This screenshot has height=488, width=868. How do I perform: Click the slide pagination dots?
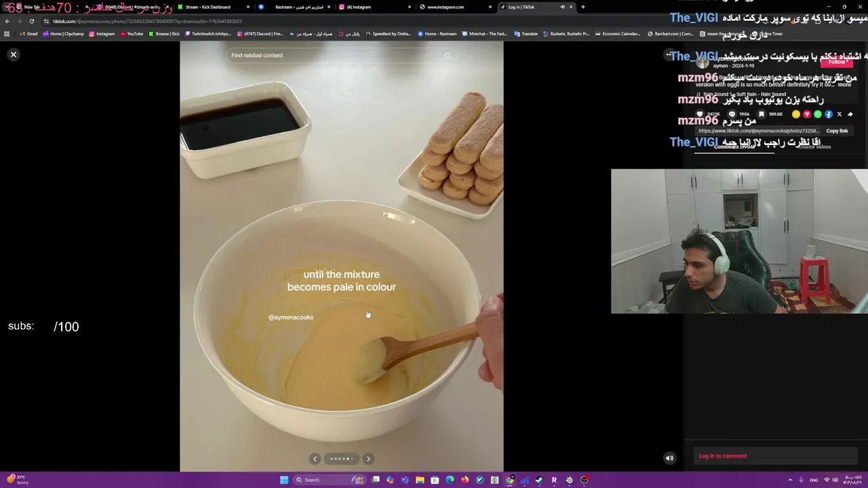coord(341,459)
